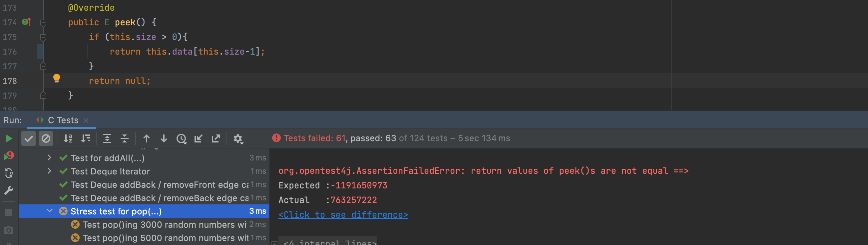868x245 pixels.
Task: Export test results icon
Action: 216,139
